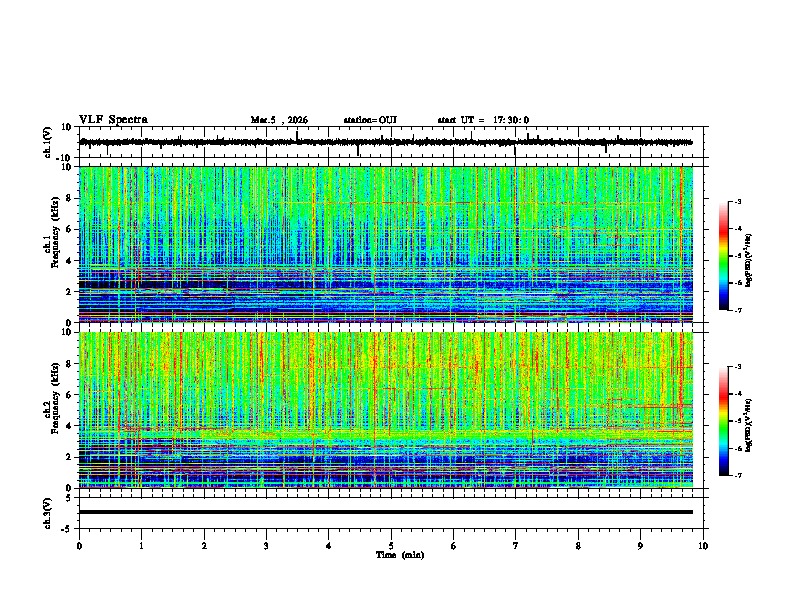Click the time axis tick label "0"
Viewport: 792px width, 612px height.
[x=79, y=546]
